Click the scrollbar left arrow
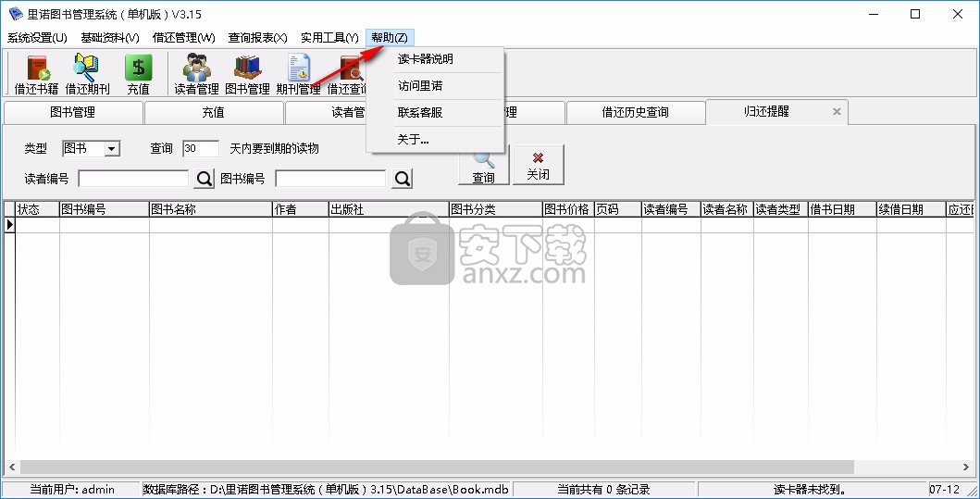The width and height of the screenshot is (980, 499). [x=11, y=468]
